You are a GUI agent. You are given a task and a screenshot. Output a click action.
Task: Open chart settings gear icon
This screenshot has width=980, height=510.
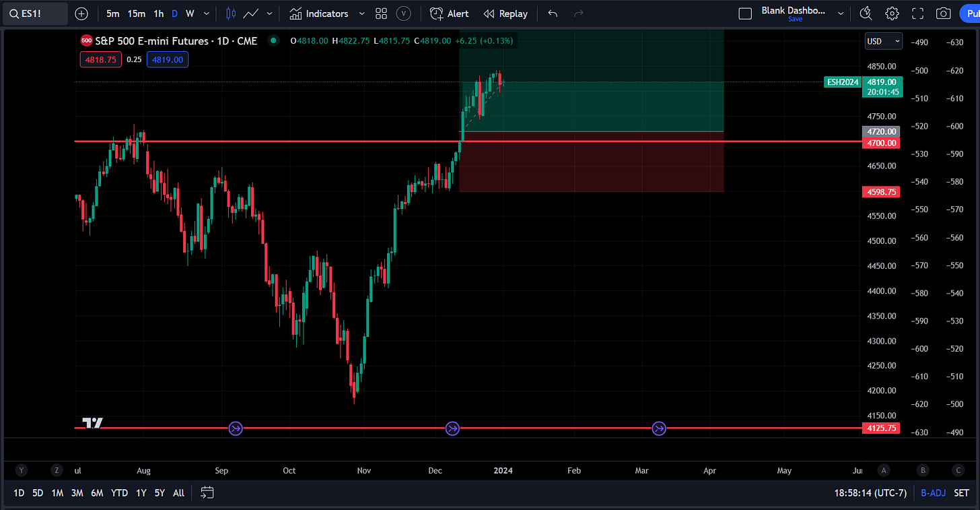pos(892,13)
